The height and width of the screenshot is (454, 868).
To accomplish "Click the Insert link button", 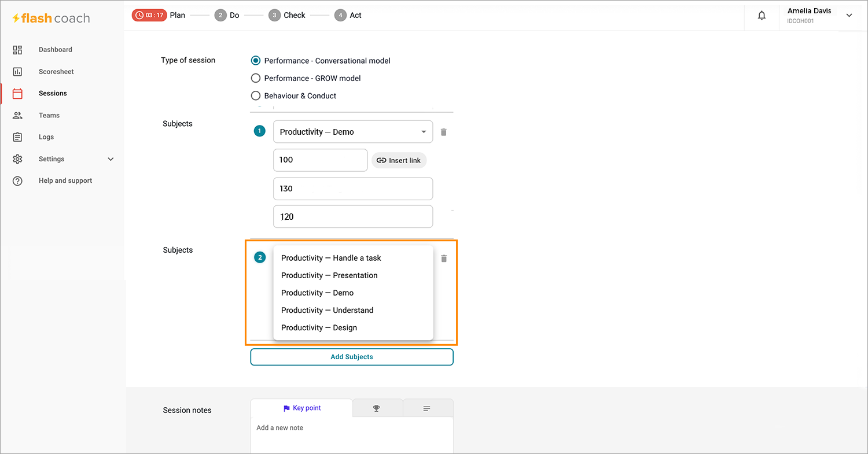I will (x=399, y=160).
